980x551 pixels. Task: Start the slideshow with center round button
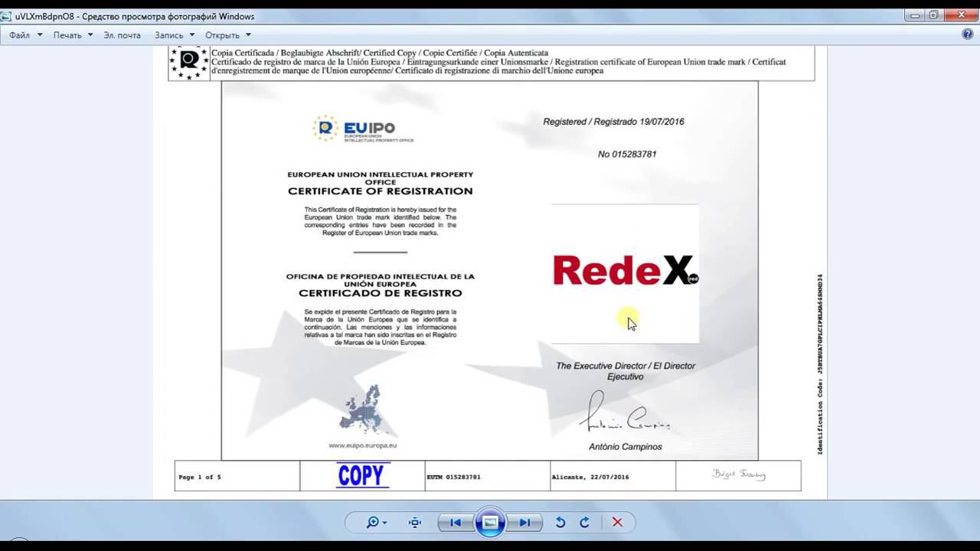490,523
